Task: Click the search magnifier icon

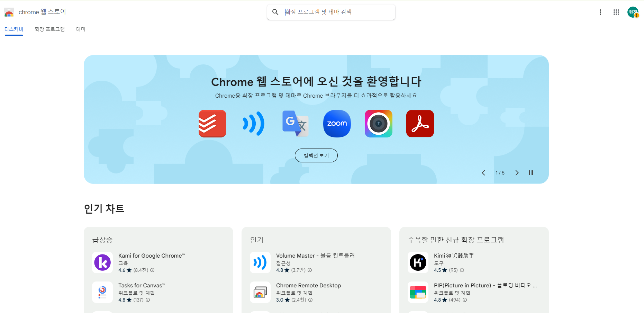Action: [275, 12]
